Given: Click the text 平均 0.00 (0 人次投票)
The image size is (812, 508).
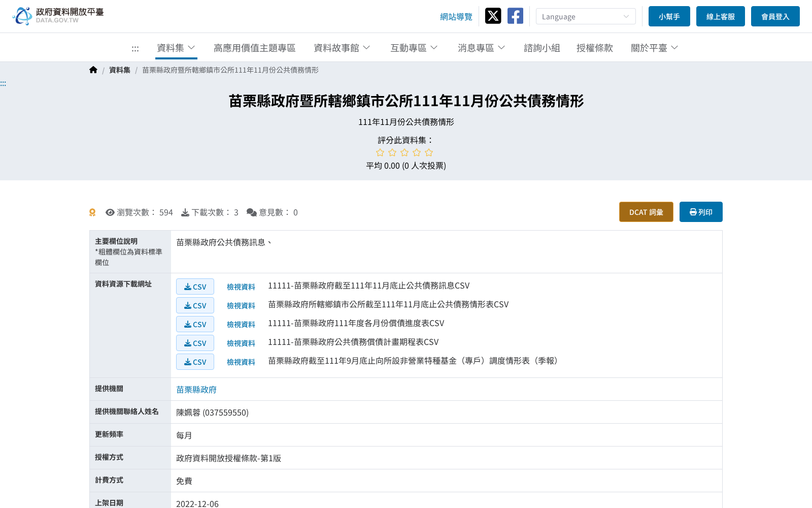Looking at the screenshot, I should coord(406,166).
